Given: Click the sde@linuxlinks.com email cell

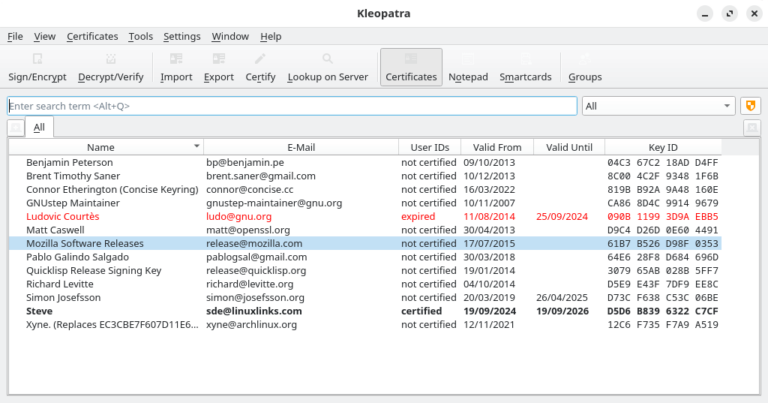Looking at the screenshot, I should [254, 311].
